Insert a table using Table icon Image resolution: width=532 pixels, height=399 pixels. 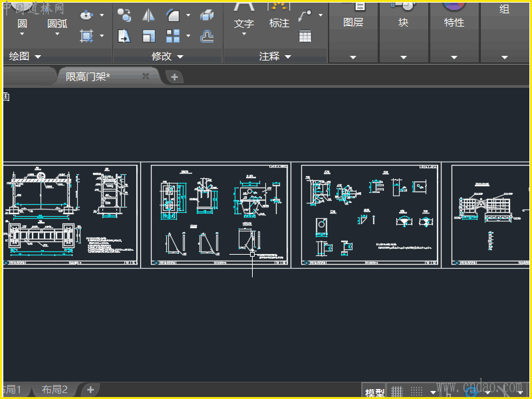[x=305, y=36]
